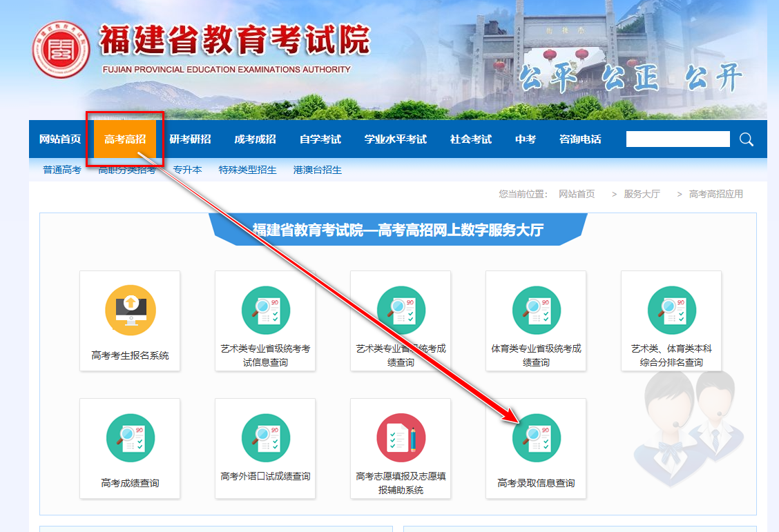Screen dimensions: 779x532
Task: Click the 高考考生报名系统 label text
Action: (130, 355)
